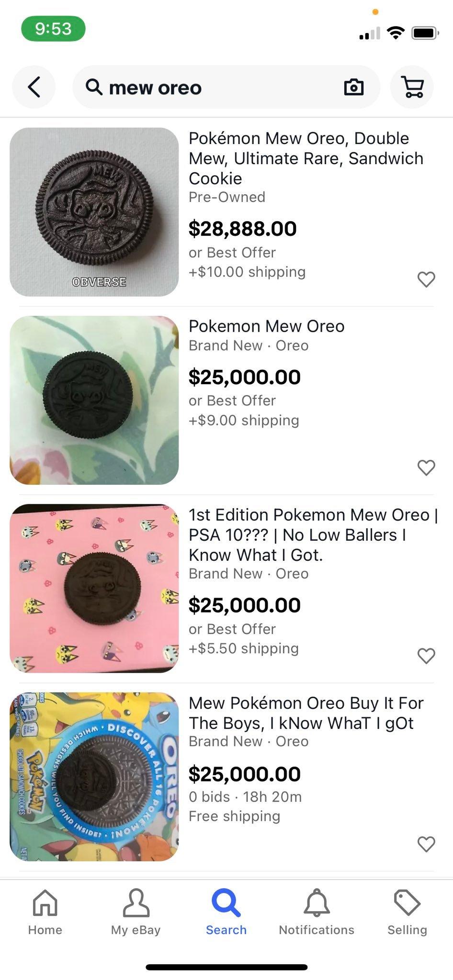Favorite the $28,888.00 Double Mew listing
This screenshot has height=980, width=453.
426,279
